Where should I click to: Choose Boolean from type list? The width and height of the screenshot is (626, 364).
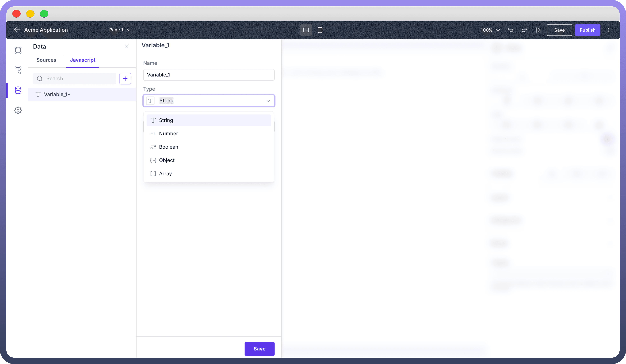click(x=168, y=147)
